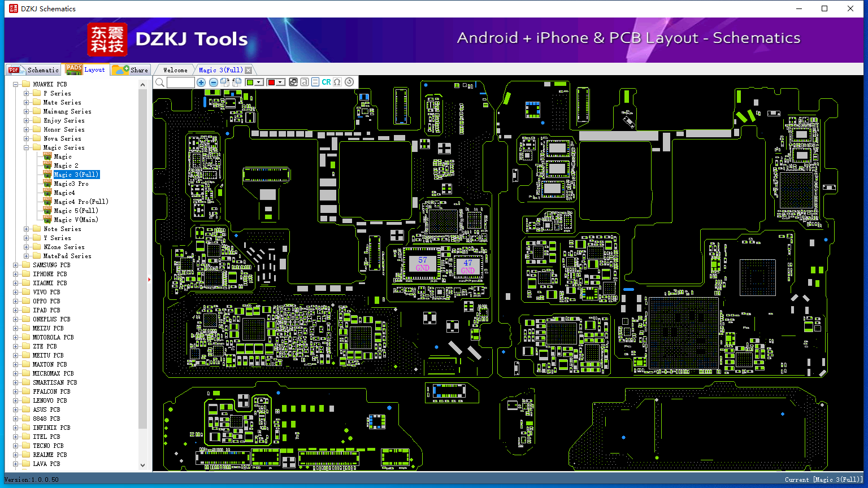Maximize the DZKJ Schematics window
The width and height of the screenshot is (868, 488).
coord(824,8)
